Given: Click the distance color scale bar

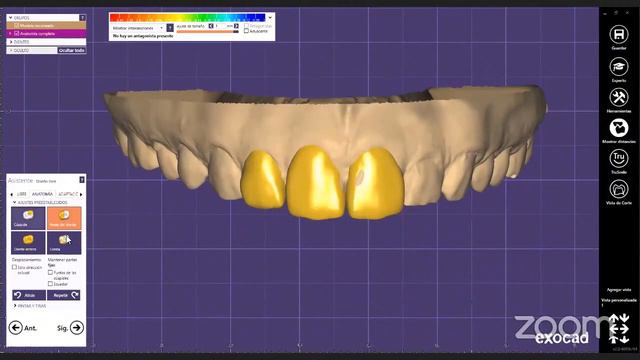Looking at the screenshot, I should (x=187, y=18).
